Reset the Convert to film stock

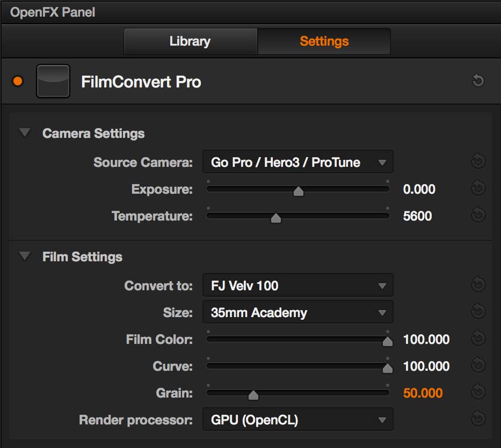pos(478,284)
